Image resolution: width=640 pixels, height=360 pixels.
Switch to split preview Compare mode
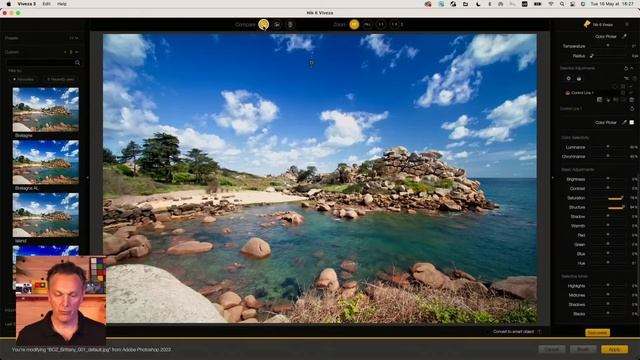tap(277, 24)
